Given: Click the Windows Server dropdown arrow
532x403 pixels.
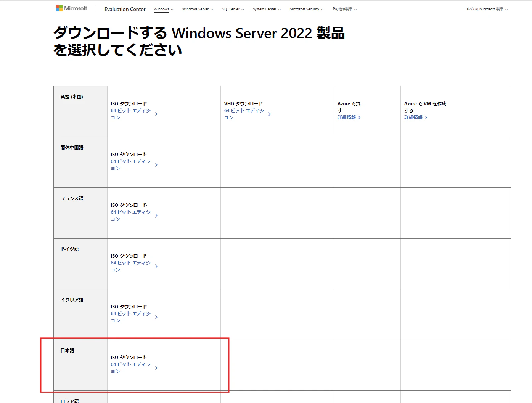Looking at the screenshot, I should click(x=212, y=10).
